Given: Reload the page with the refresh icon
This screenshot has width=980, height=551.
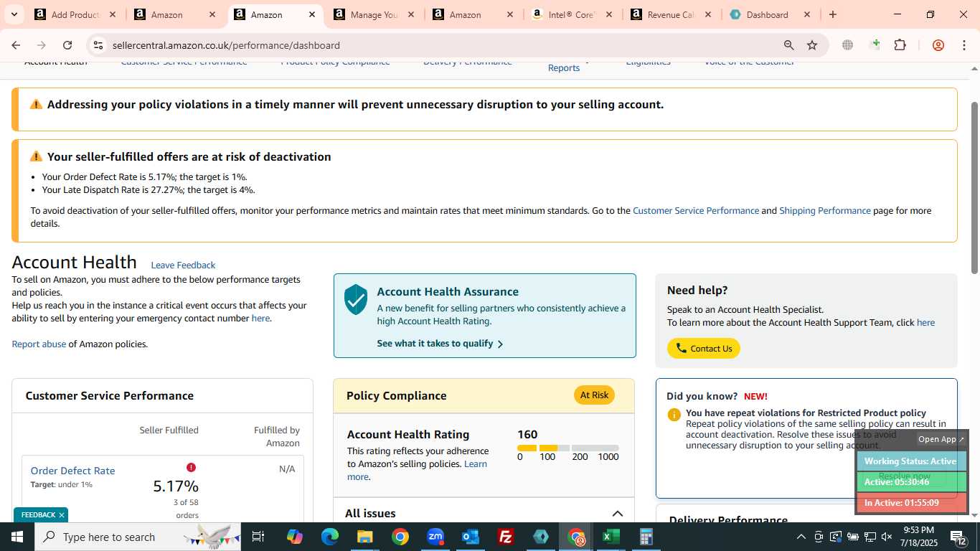Looking at the screenshot, I should (67, 45).
